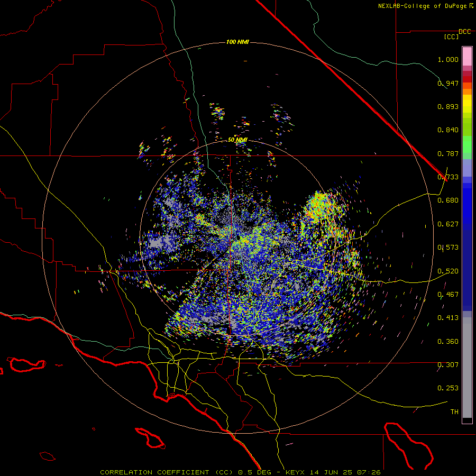Click the "07:26" time in caption
The height and width of the screenshot is (476, 476).
tap(368, 472)
